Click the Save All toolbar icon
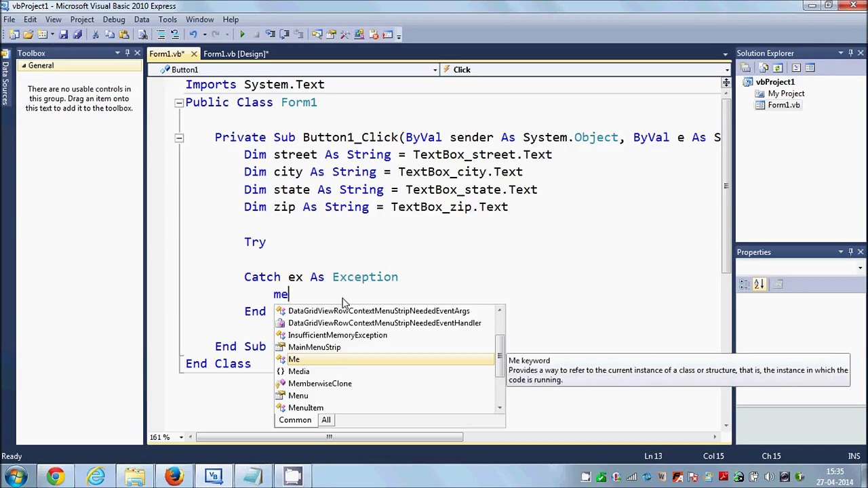The image size is (868, 488). tap(77, 34)
